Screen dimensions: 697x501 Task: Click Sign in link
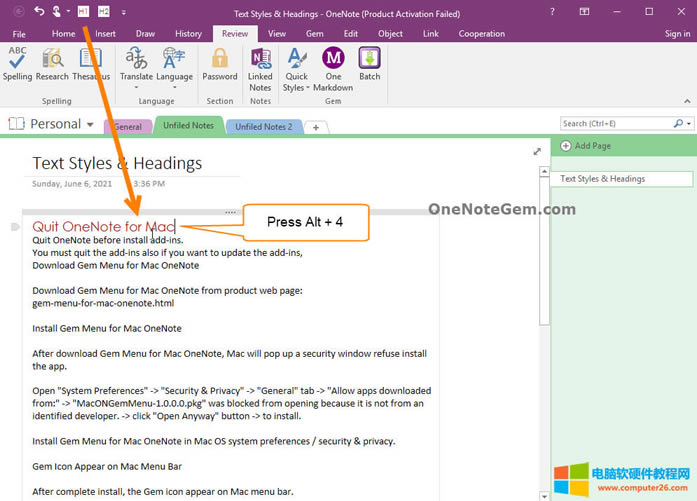pos(677,33)
